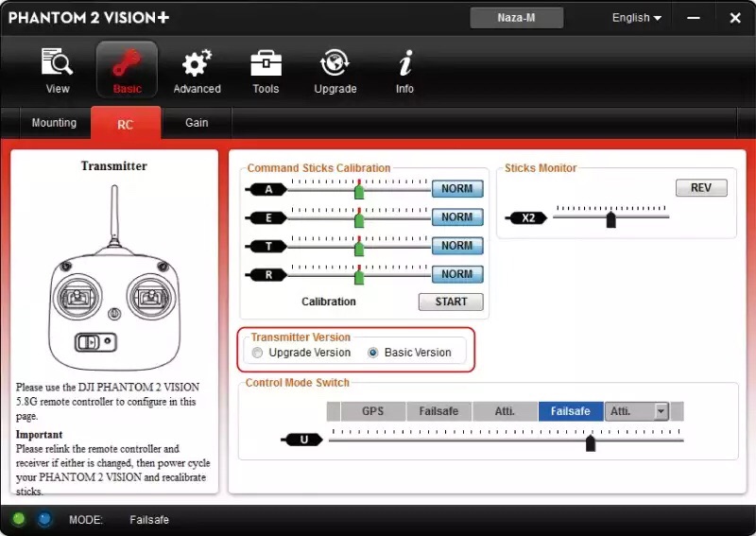756x536 pixels.
Task: Open the Info icon
Action: [405, 63]
